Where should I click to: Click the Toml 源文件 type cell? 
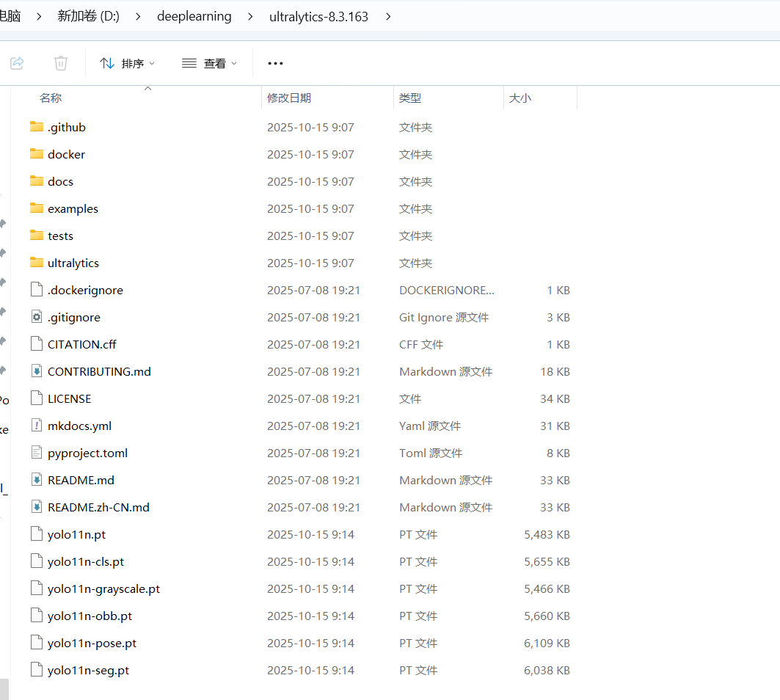pos(431,453)
